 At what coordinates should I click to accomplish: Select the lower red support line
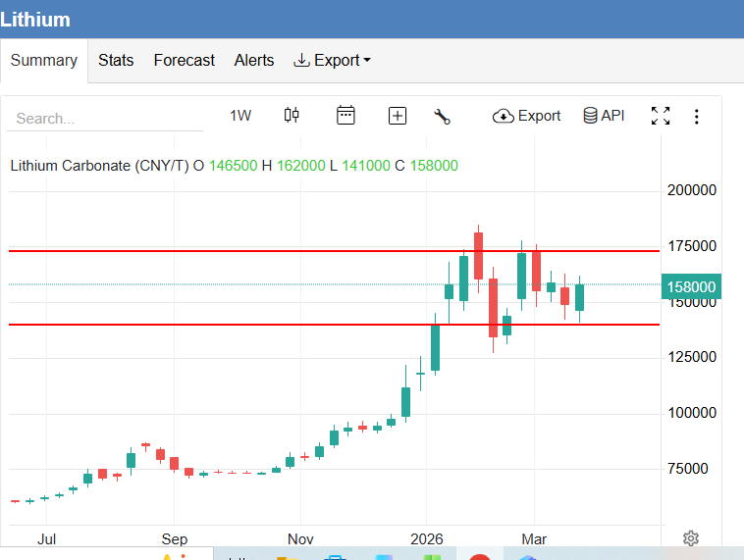245,325
